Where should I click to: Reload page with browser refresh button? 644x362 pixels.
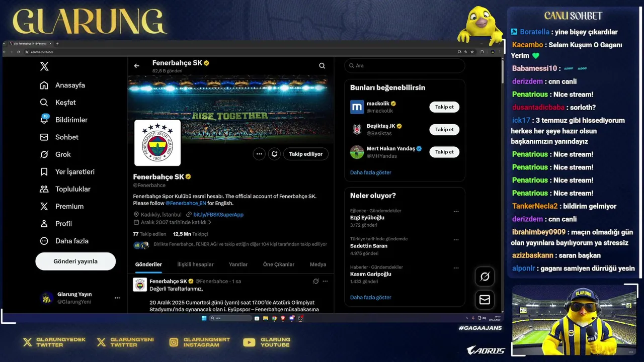(x=19, y=52)
